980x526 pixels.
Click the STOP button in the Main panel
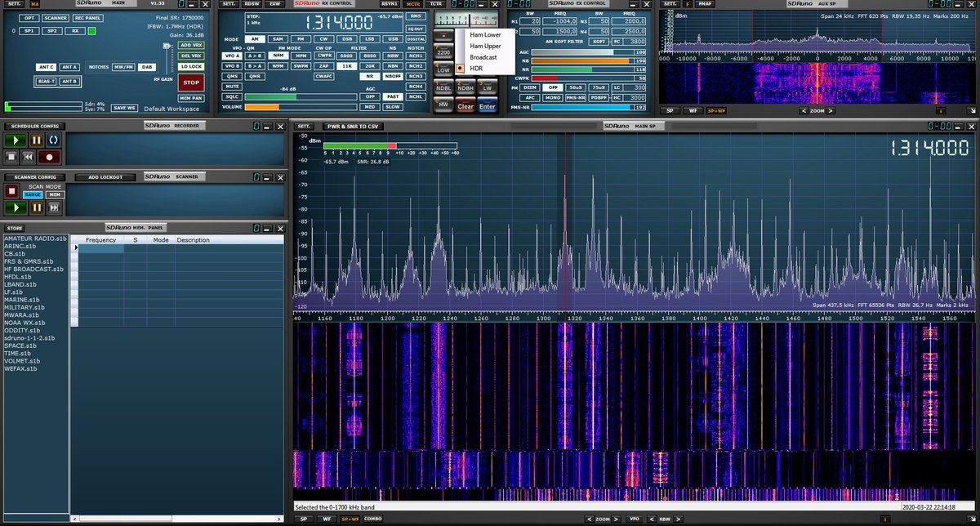tap(191, 82)
